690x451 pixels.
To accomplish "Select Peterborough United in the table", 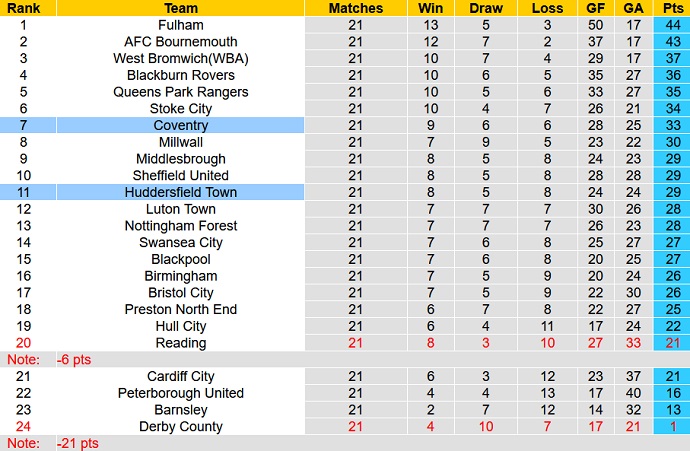I will tap(181, 393).
